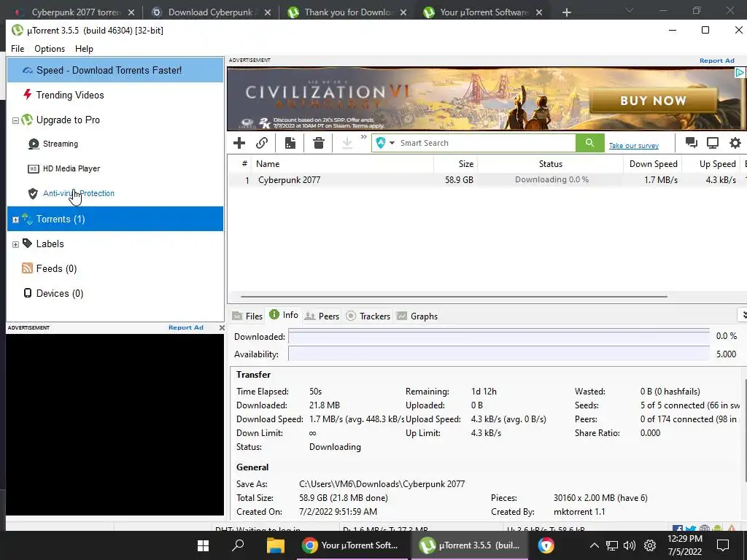The image size is (747, 560).
Task: Click the Streaming sidebar icon
Action: [34, 144]
